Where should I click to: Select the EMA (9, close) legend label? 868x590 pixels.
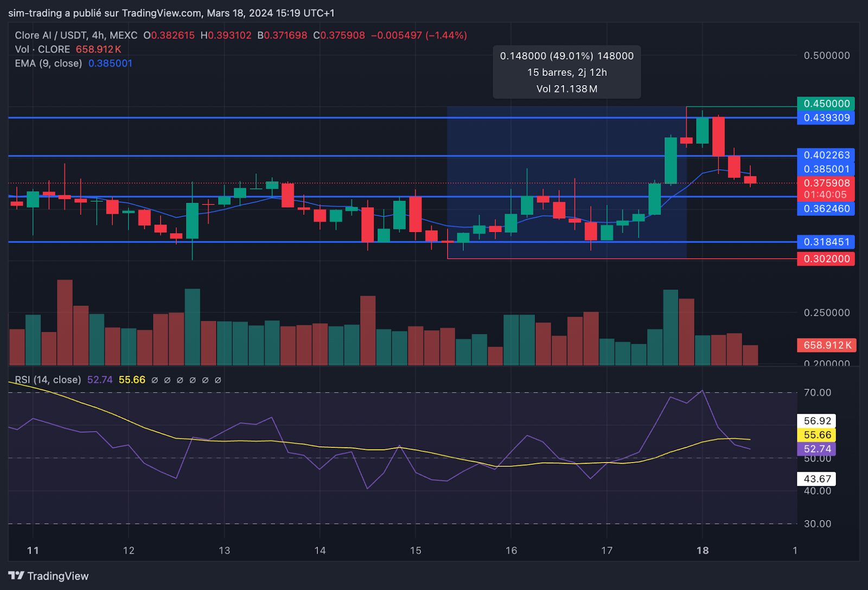[48, 63]
